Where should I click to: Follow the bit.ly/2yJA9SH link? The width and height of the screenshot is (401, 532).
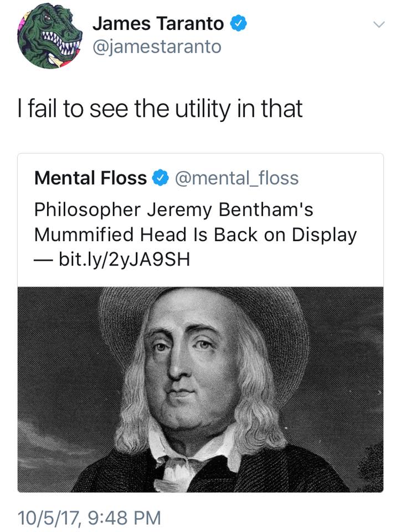tap(124, 259)
